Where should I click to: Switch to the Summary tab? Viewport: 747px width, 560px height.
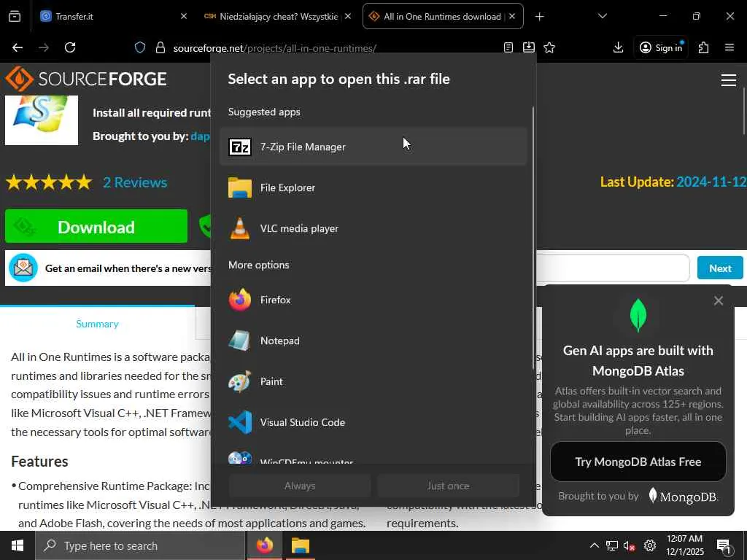[97, 324]
